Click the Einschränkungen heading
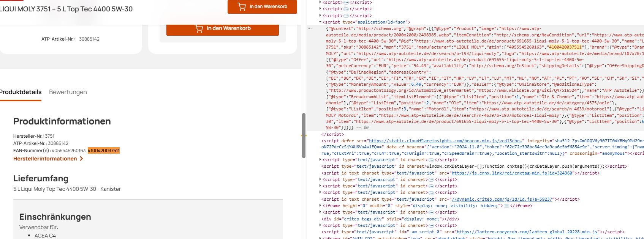This screenshot has width=644, height=239. [55, 217]
